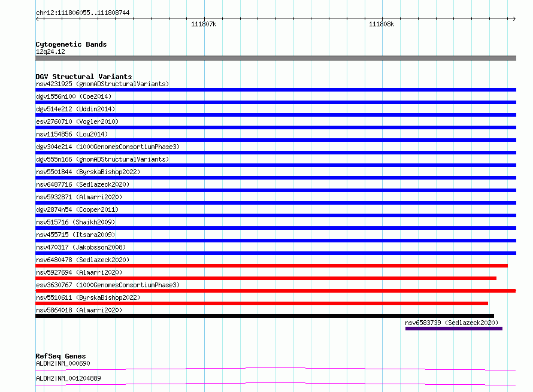Open the nsv5510611 (ByrskaBishop2022) variant
The height and width of the screenshot is (392, 533).
point(88,297)
